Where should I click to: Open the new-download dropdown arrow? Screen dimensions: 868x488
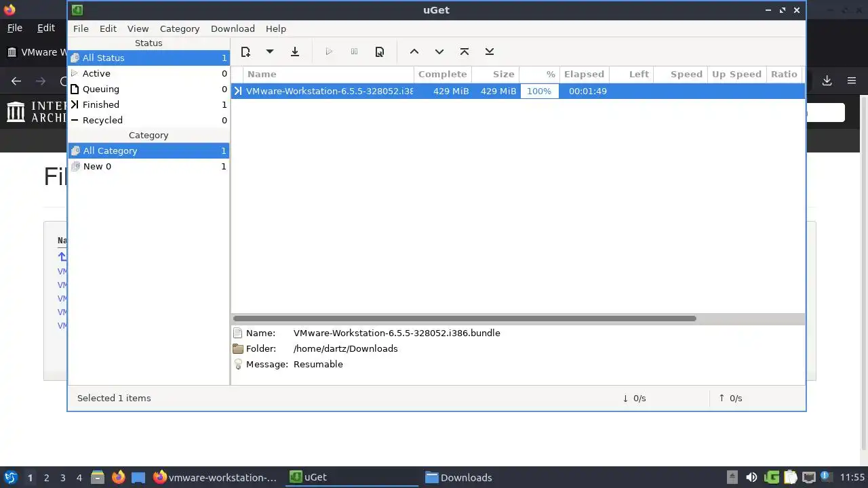coord(269,52)
